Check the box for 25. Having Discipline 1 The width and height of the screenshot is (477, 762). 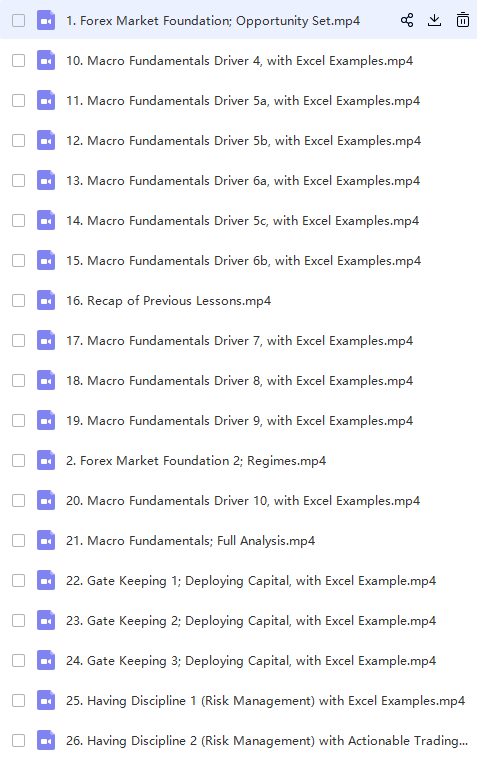(18, 700)
